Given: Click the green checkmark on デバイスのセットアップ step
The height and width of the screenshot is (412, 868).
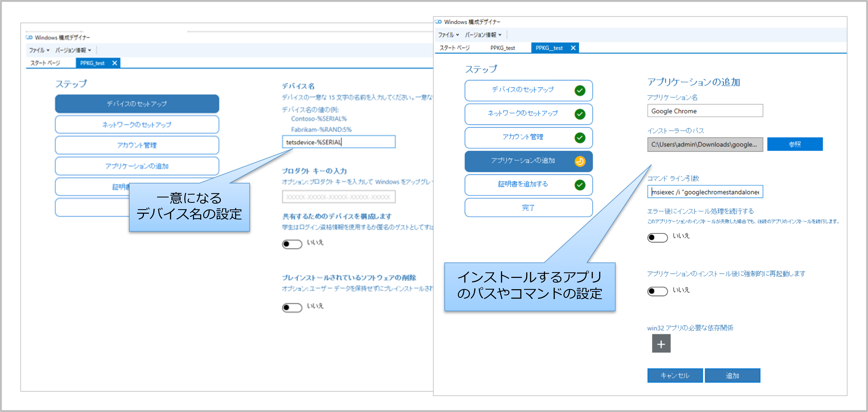Looking at the screenshot, I should (x=581, y=90).
